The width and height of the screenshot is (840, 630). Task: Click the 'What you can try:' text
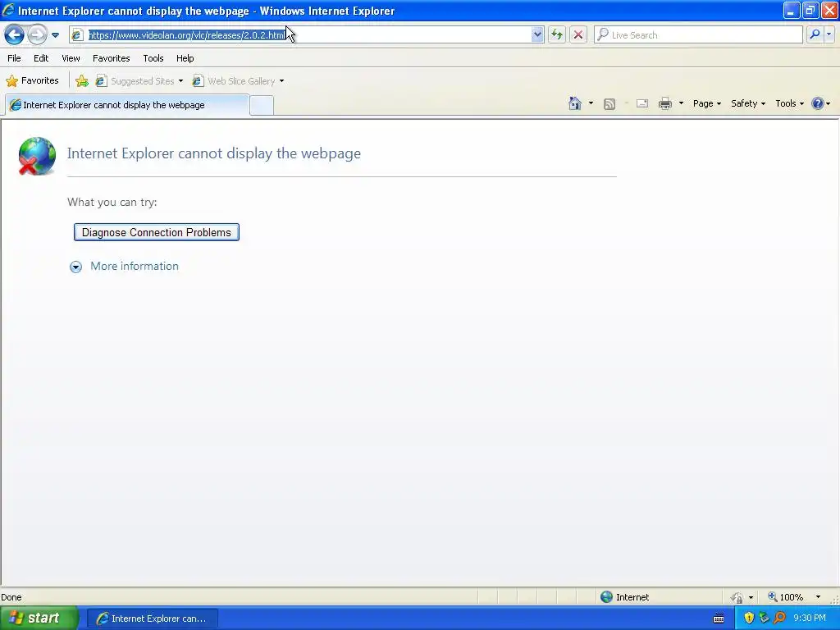coord(112,203)
